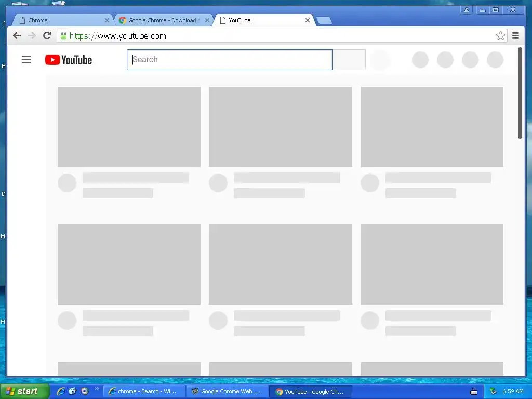This screenshot has width=532, height=399.
Task: Click the Chrome user profile button
Action: [x=467, y=10]
